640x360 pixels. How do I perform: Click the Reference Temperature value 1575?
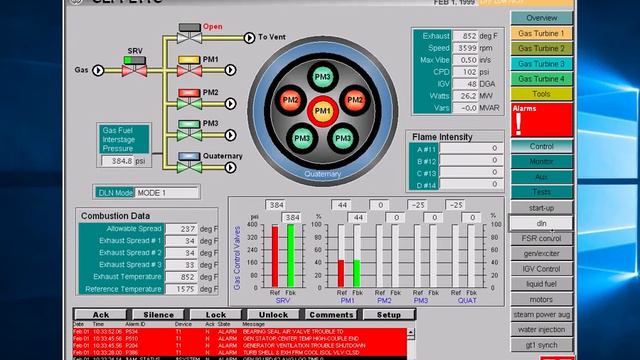(x=181, y=289)
